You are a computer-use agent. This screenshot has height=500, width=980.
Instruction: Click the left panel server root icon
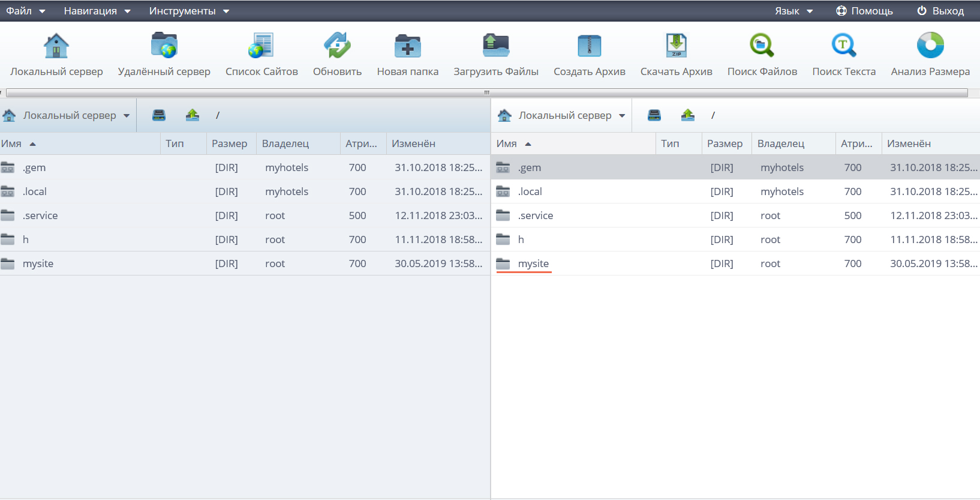click(159, 115)
